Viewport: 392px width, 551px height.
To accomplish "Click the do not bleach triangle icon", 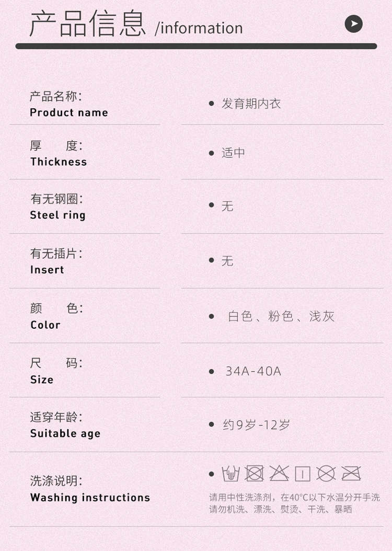I will pyautogui.click(x=279, y=474).
